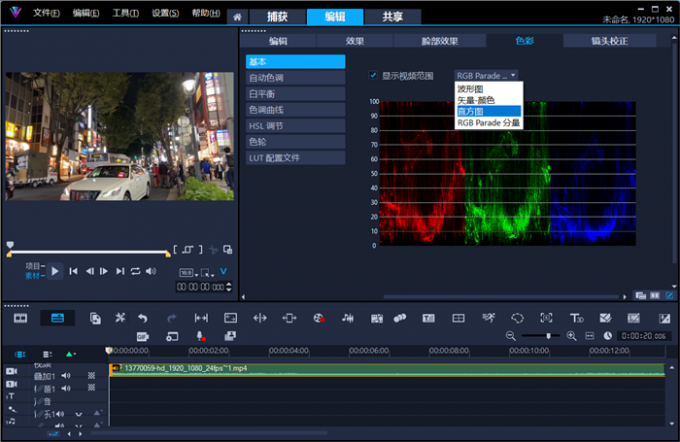Switch preview to 项目 mode
Screen dimensions: 680x442
click(x=33, y=266)
